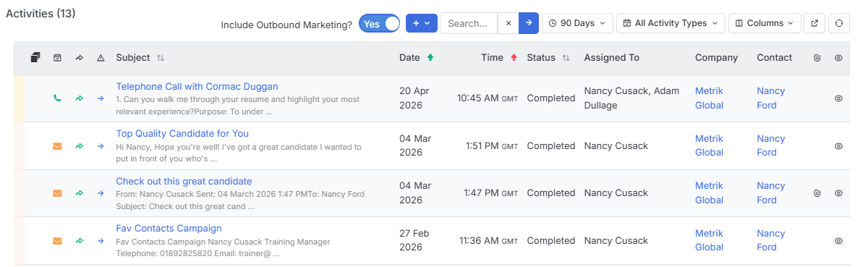Open the All Activity Types filter dropdown

point(671,23)
